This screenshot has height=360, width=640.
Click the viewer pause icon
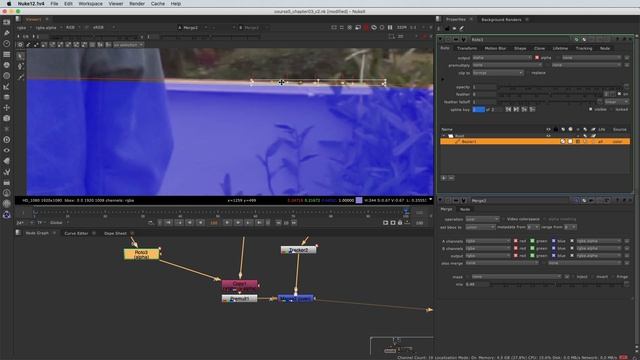point(390,27)
